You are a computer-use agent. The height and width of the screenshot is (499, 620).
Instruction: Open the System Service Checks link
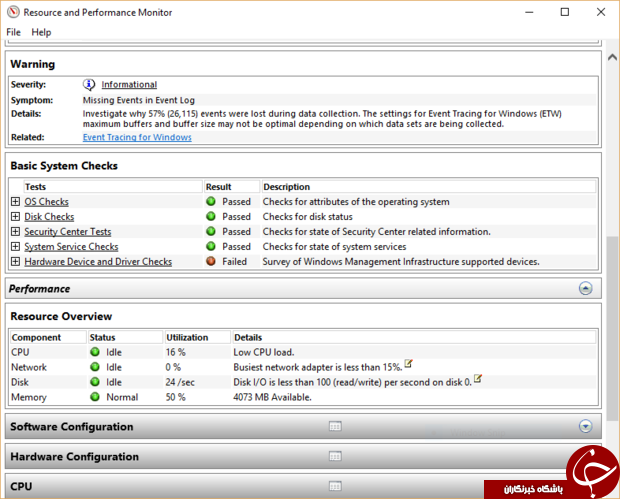tap(71, 247)
